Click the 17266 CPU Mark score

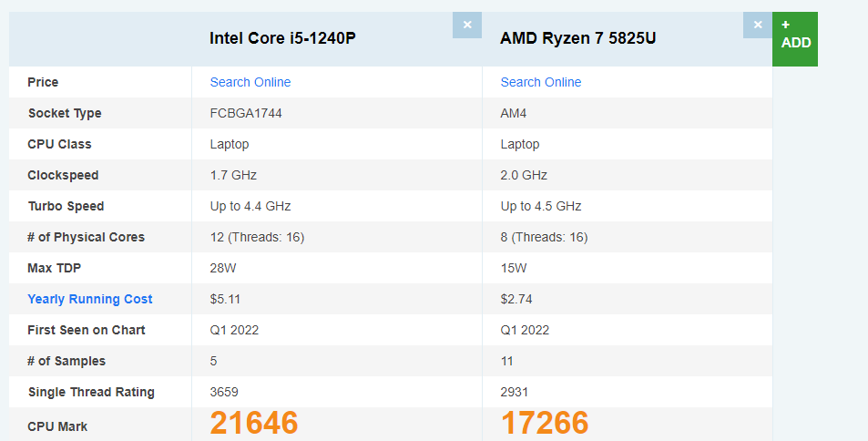[545, 423]
